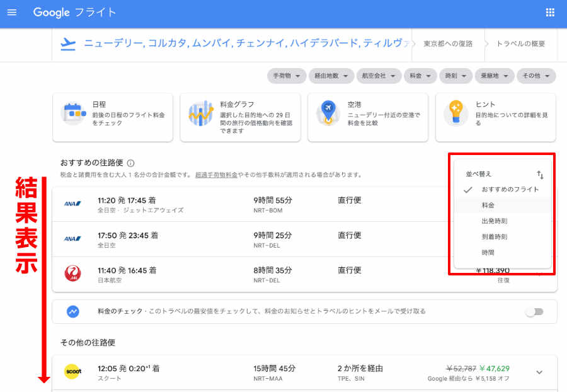Click the 料金グラフ chart icon
The height and width of the screenshot is (392, 567).
tap(201, 113)
